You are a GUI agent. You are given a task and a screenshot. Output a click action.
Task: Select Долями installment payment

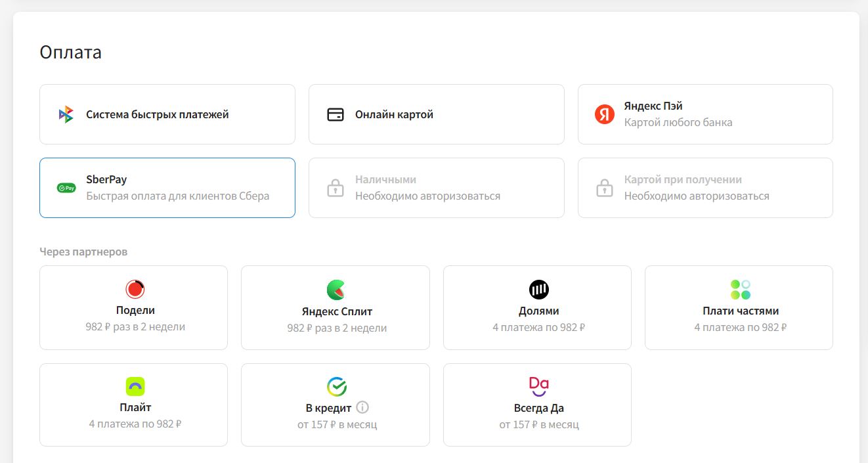click(x=537, y=307)
